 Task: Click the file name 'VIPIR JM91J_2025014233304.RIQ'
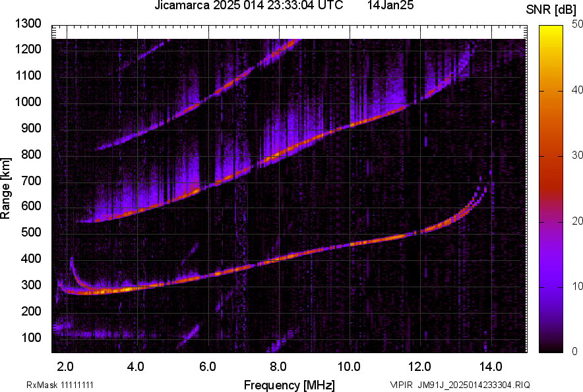point(460,385)
